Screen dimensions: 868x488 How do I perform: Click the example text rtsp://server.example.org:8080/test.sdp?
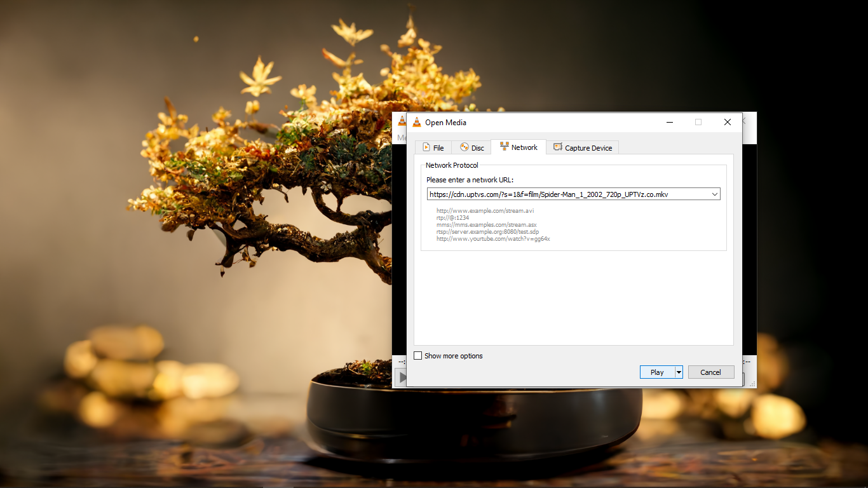click(487, 231)
